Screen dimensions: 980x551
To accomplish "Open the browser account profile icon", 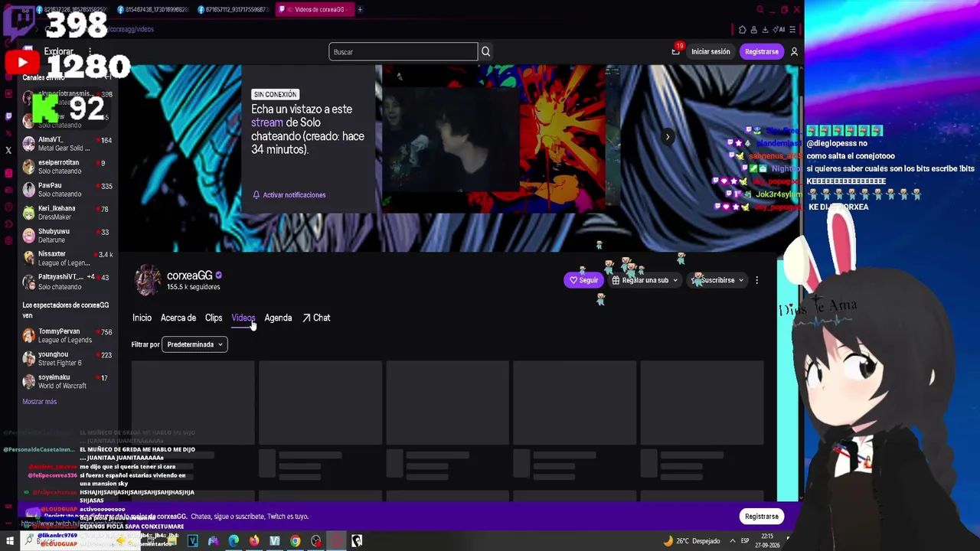I will click(753, 29).
